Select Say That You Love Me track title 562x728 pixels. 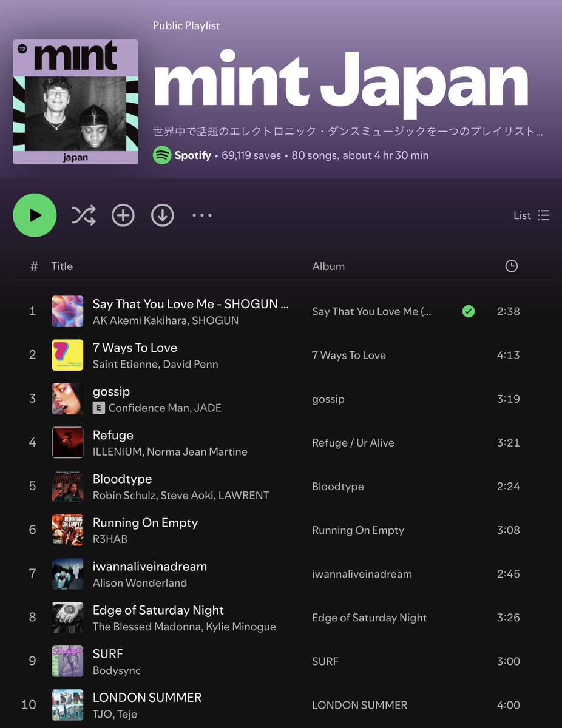[191, 304]
